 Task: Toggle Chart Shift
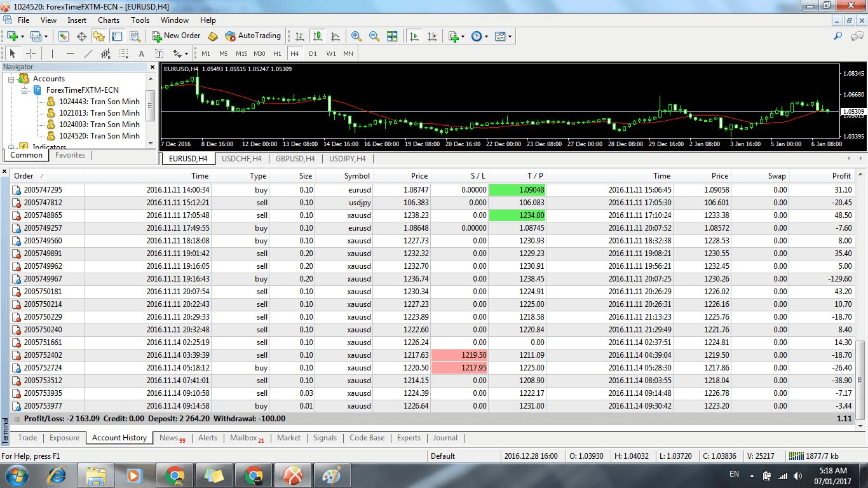[432, 36]
